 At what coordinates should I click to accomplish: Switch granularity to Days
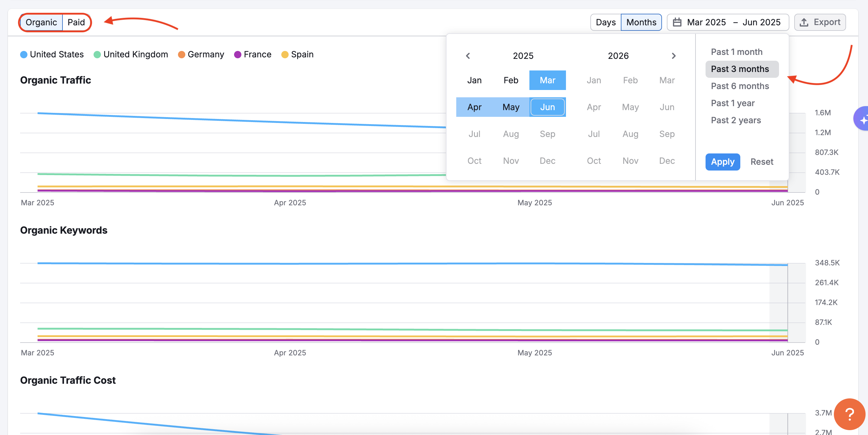pos(606,22)
